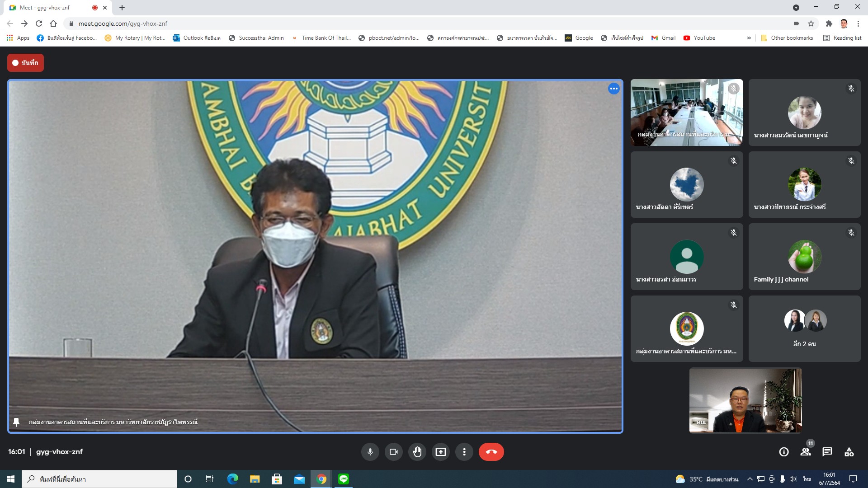Click นางสาวปิยาภรณ์ กระจ่างศรี participant tile
The height and width of the screenshot is (488, 868).
[x=804, y=184]
